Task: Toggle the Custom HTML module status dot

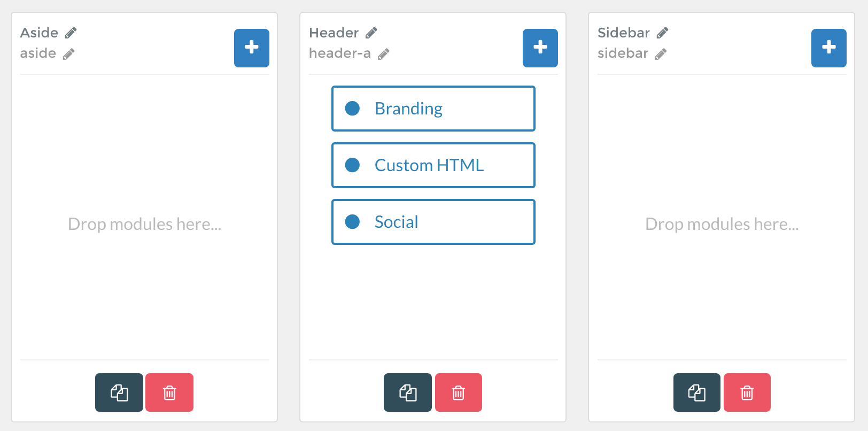Action: (352, 165)
